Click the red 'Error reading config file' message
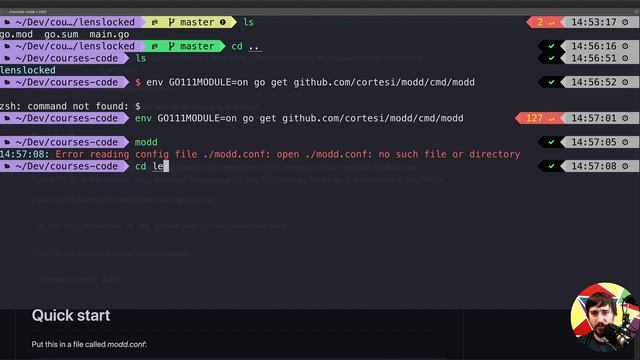 288,154
